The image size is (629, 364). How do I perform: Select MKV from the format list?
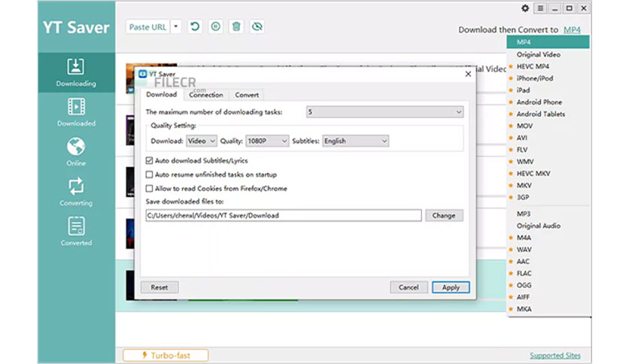pos(524,185)
